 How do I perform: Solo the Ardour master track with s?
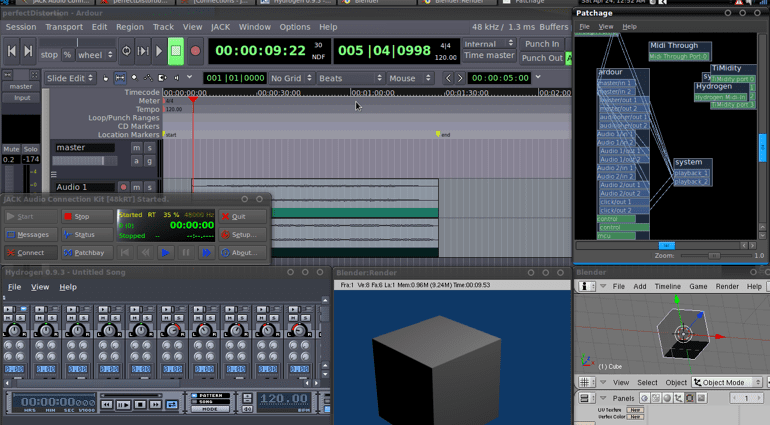tap(149, 147)
